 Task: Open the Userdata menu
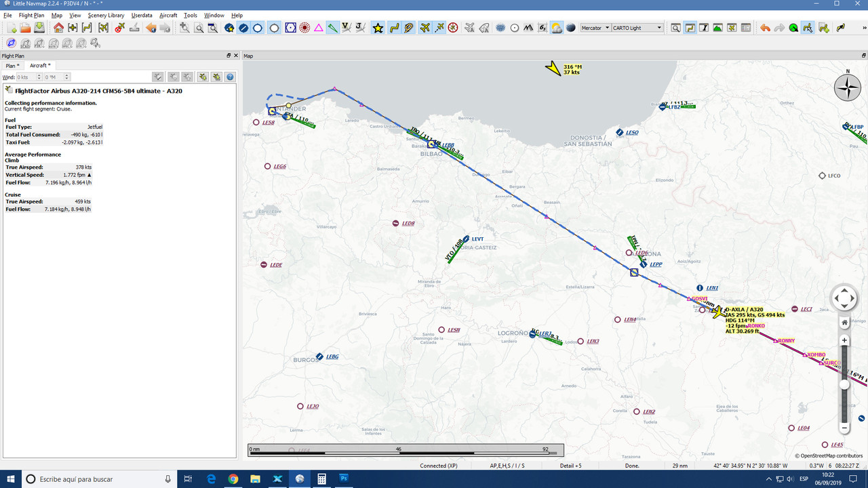point(142,15)
